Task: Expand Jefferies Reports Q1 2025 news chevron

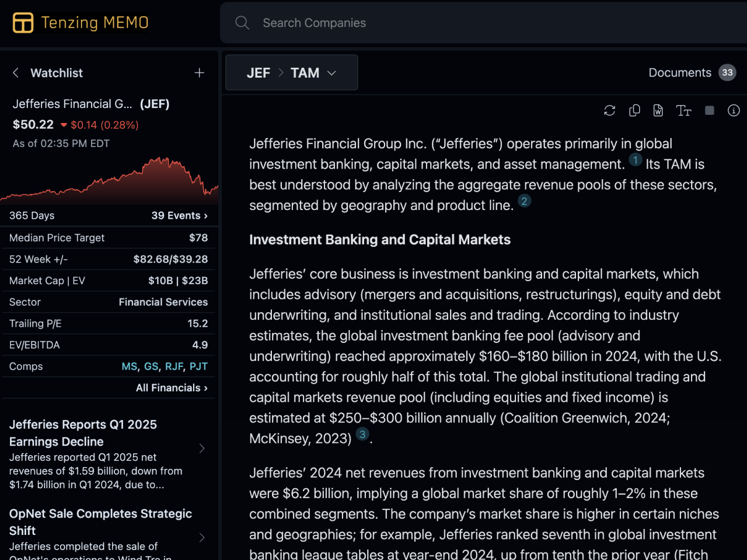Action: click(x=202, y=448)
